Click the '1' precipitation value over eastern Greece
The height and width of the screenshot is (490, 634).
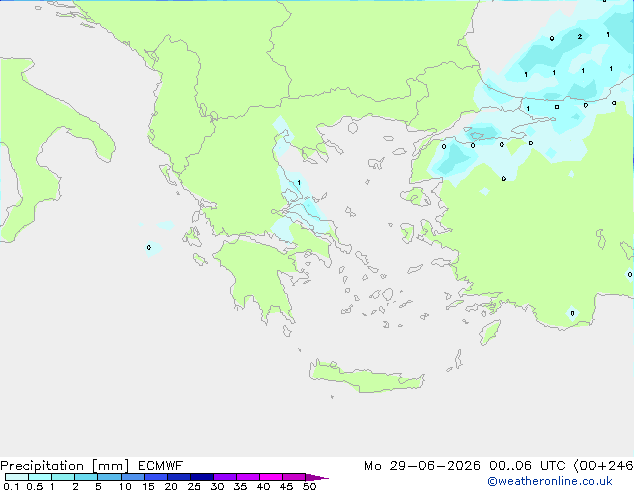pos(299,183)
